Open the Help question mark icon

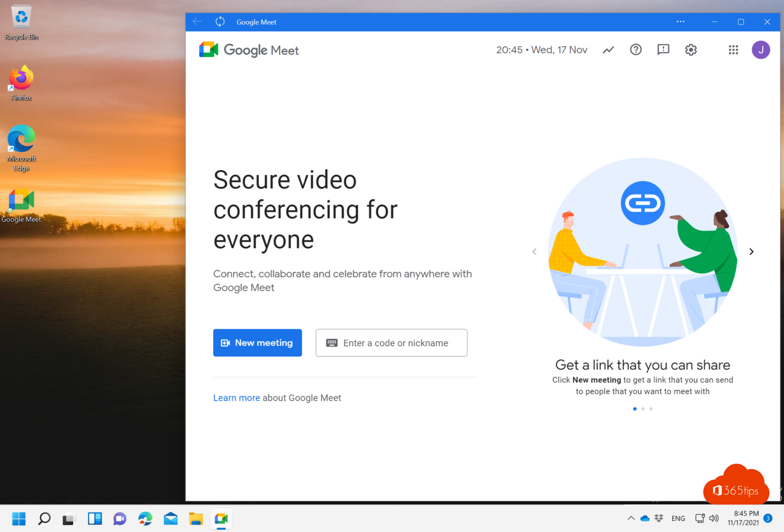coord(635,50)
